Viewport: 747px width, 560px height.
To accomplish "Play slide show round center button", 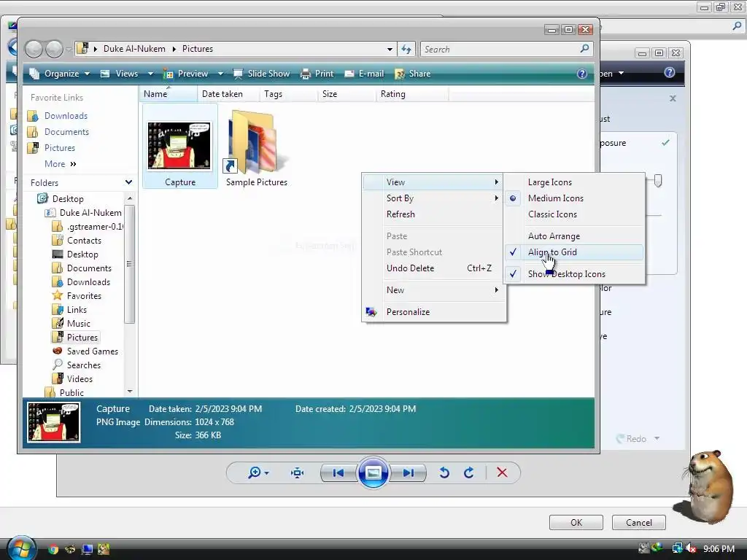I will pos(373,472).
